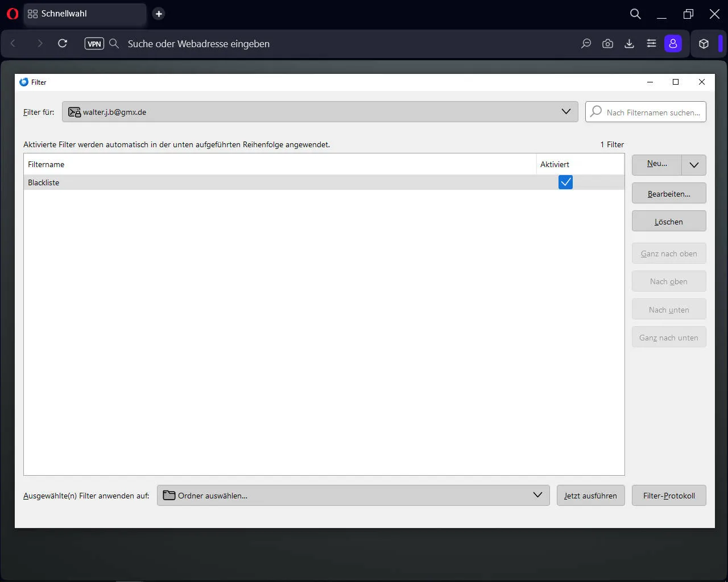Click the search tabs magnifier icon
The image size is (728, 582).
(635, 14)
